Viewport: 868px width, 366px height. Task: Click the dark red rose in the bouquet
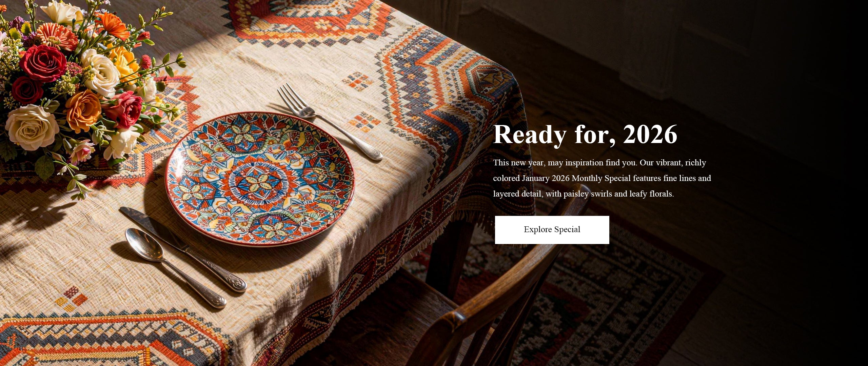coord(43,63)
